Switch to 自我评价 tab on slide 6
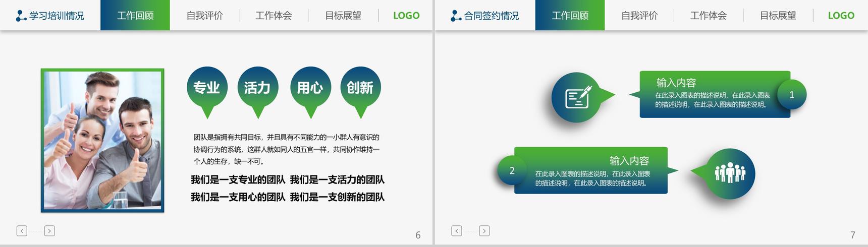Screen dimensions: 868x247 [204, 16]
